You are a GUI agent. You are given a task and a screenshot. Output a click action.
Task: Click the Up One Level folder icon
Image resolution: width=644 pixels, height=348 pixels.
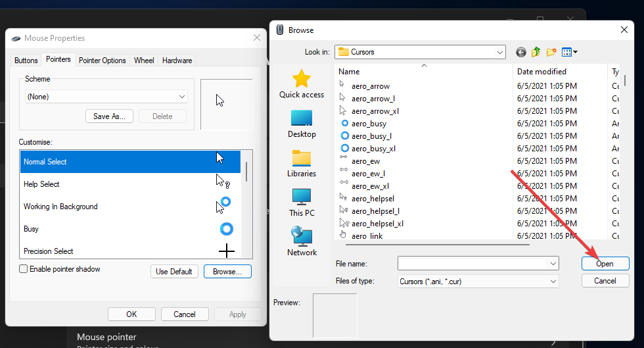pos(536,52)
